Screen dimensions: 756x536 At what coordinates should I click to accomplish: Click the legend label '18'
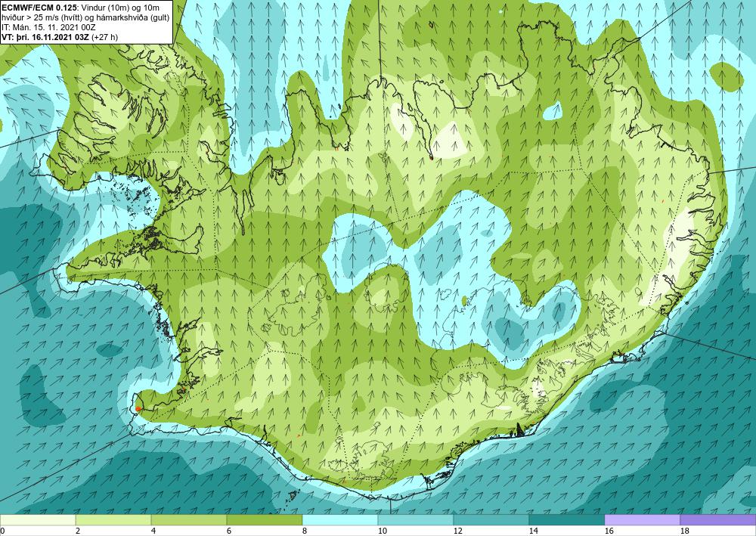click(x=683, y=531)
